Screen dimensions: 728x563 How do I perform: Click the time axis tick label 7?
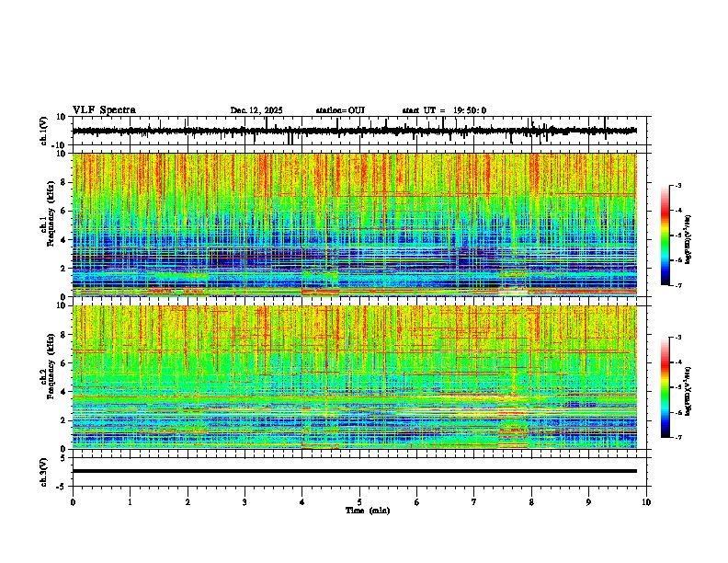click(x=474, y=502)
